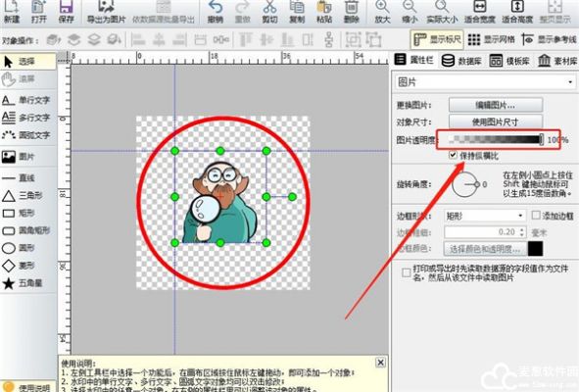This screenshot has width=579, height=392.
Task: Toggle 显示标尺 ruler display
Action: [437, 39]
